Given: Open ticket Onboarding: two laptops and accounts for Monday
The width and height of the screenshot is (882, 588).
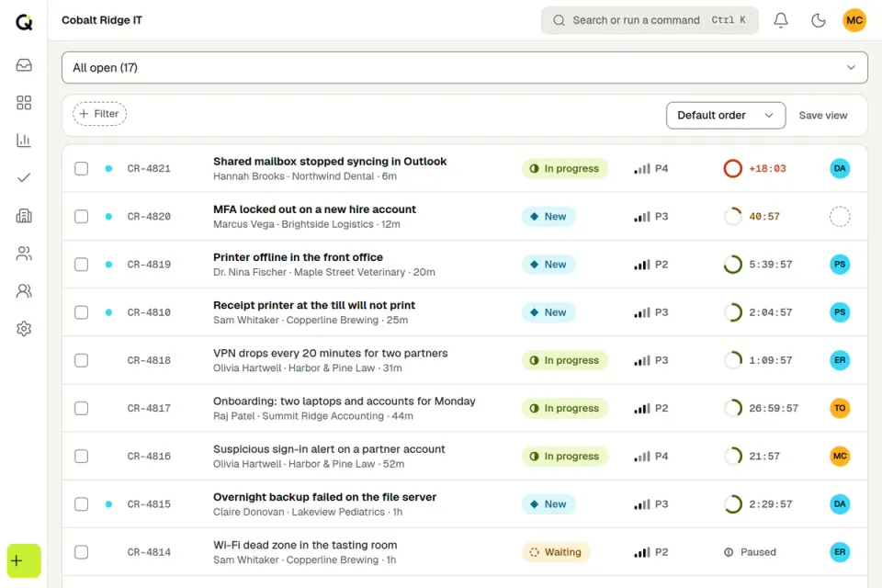Looking at the screenshot, I should pyautogui.click(x=345, y=401).
